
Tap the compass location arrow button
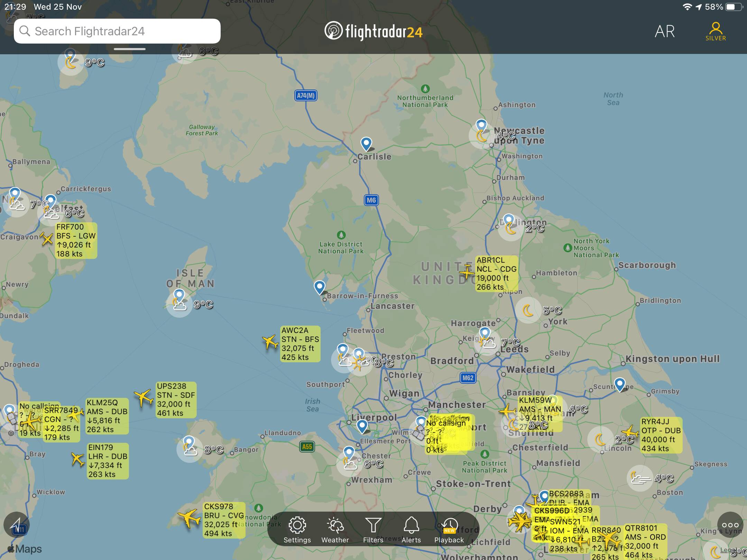tap(16, 525)
